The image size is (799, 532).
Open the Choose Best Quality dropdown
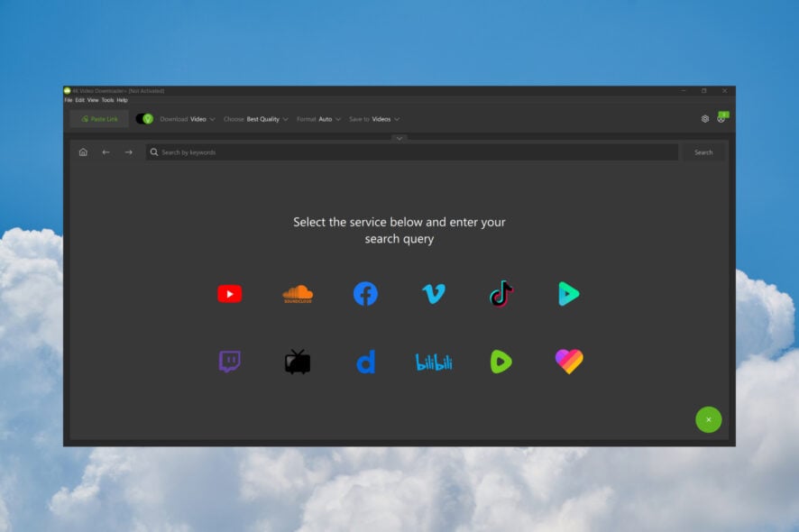point(256,119)
